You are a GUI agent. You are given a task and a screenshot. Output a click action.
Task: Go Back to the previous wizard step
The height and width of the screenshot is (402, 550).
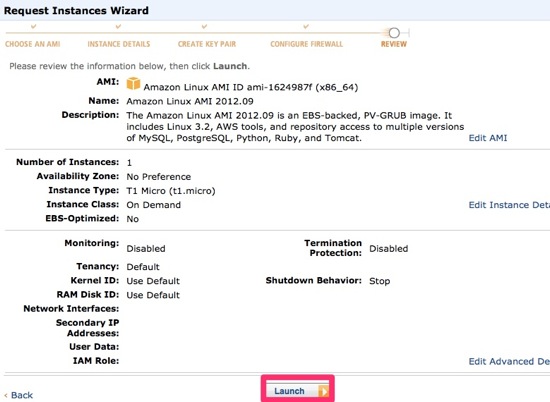(x=19, y=395)
